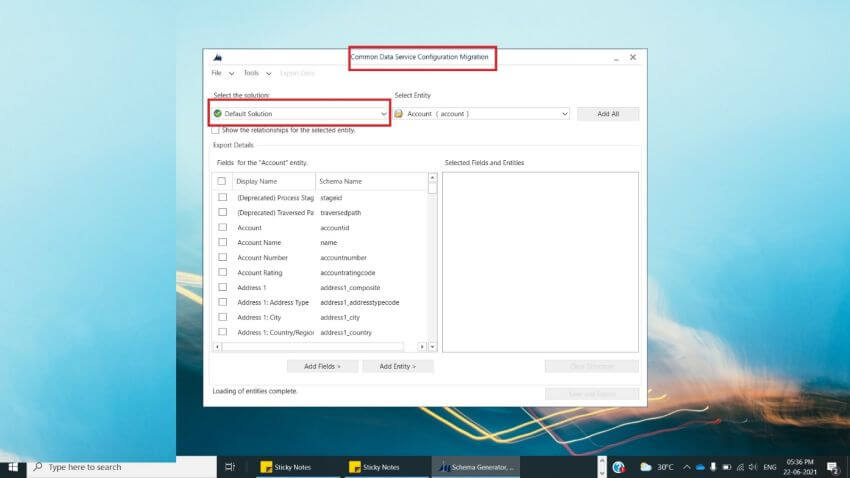Click the battery icon in the tray

727,467
